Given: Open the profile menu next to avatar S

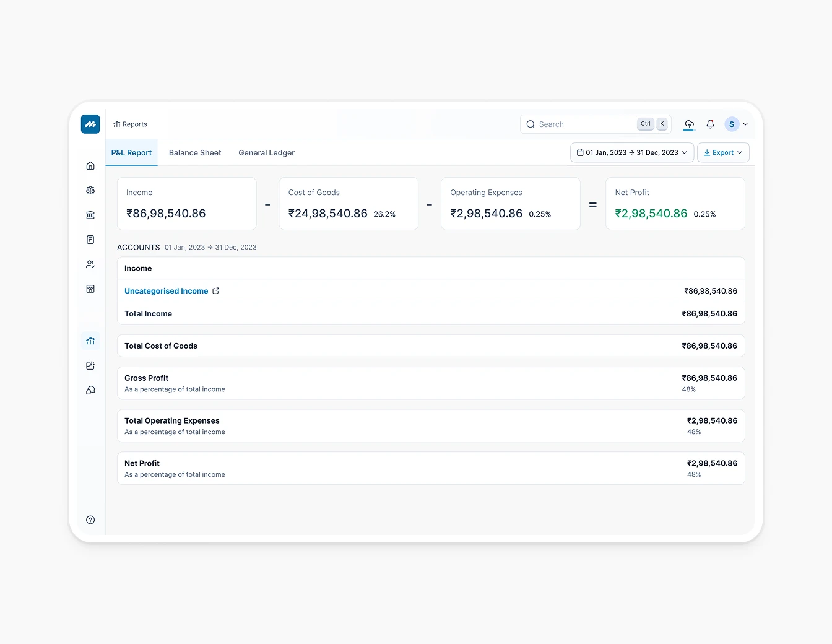Looking at the screenshot, I should coord(745,124).
